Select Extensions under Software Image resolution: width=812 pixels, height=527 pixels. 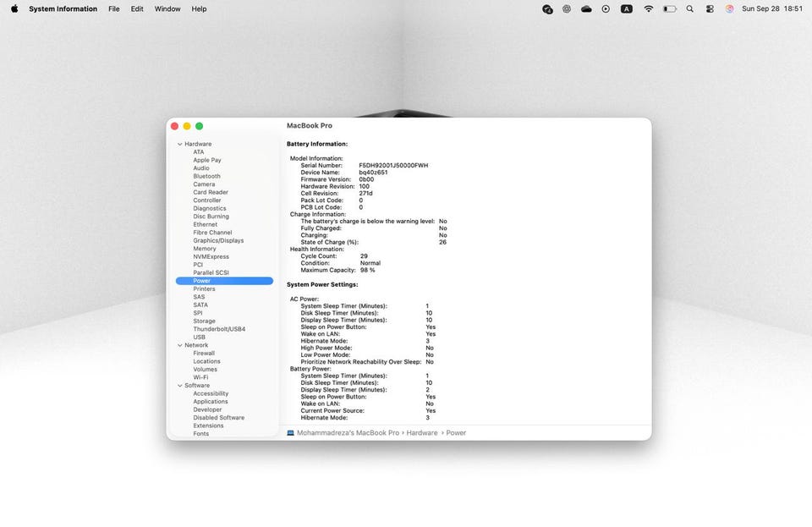(x=208, y=425)
